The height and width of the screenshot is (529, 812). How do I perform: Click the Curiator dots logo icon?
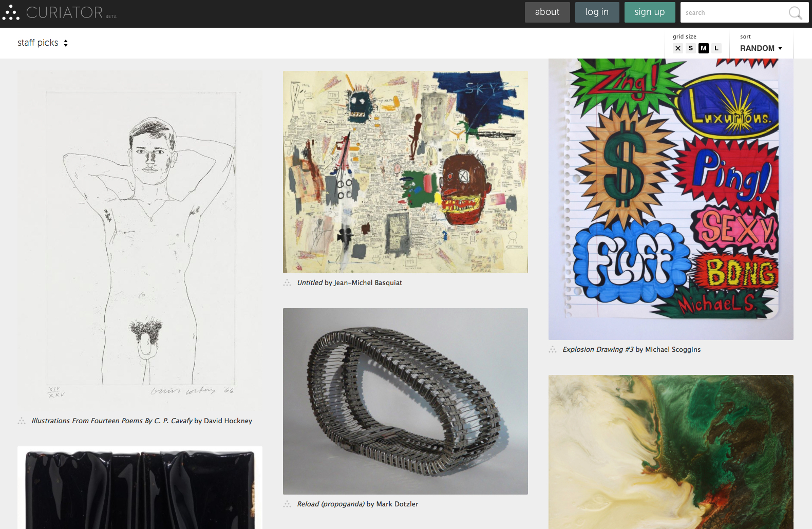point(10,13)
